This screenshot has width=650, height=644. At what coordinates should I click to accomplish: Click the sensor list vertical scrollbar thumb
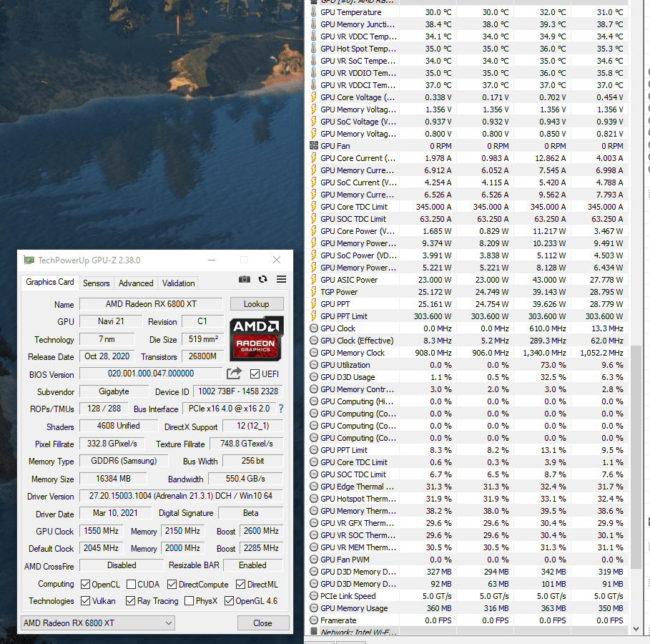click(x=636, y=457)
